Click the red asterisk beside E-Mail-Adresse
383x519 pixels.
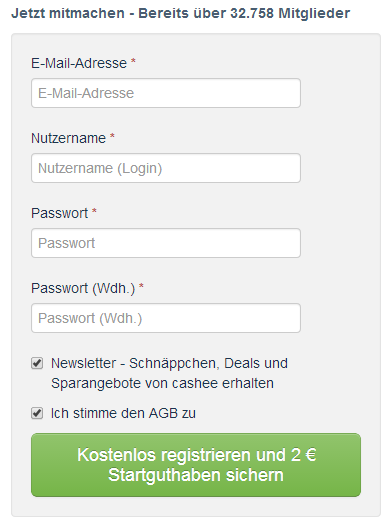click(133, 61)
